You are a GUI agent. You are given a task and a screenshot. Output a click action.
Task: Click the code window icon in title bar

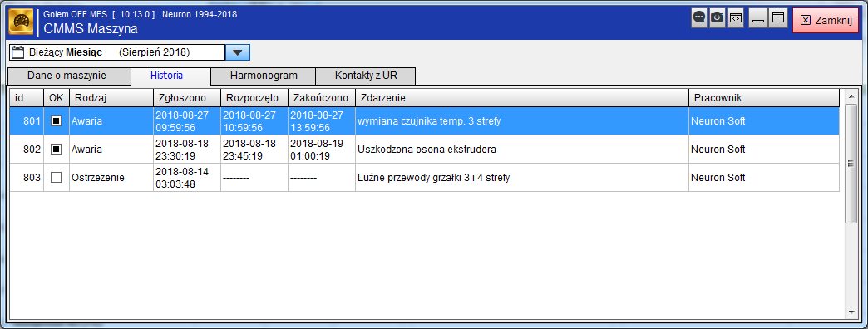pyautogui.click(x=735, y=17)
